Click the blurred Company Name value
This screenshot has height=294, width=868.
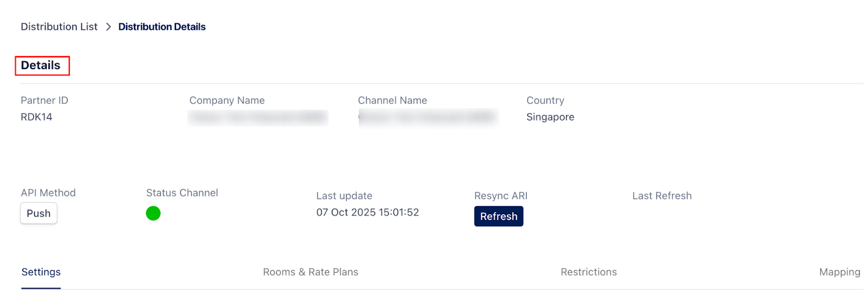point(258,117)
